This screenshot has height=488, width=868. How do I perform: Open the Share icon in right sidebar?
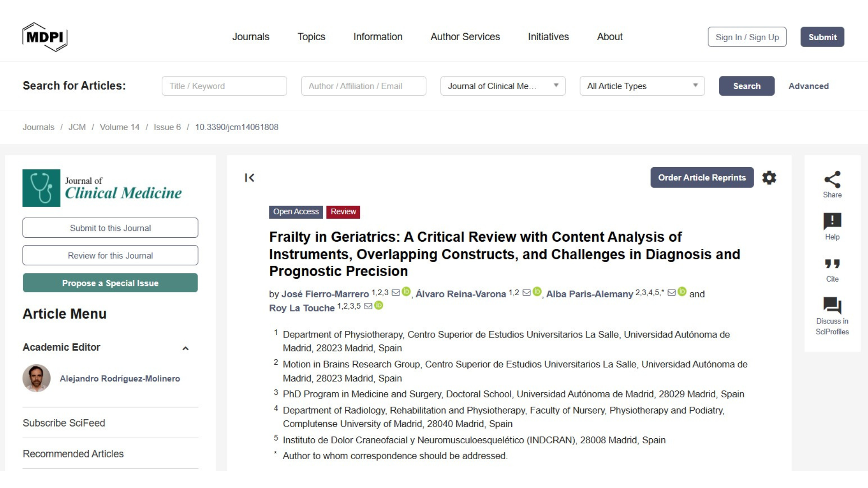pos(832,179)
